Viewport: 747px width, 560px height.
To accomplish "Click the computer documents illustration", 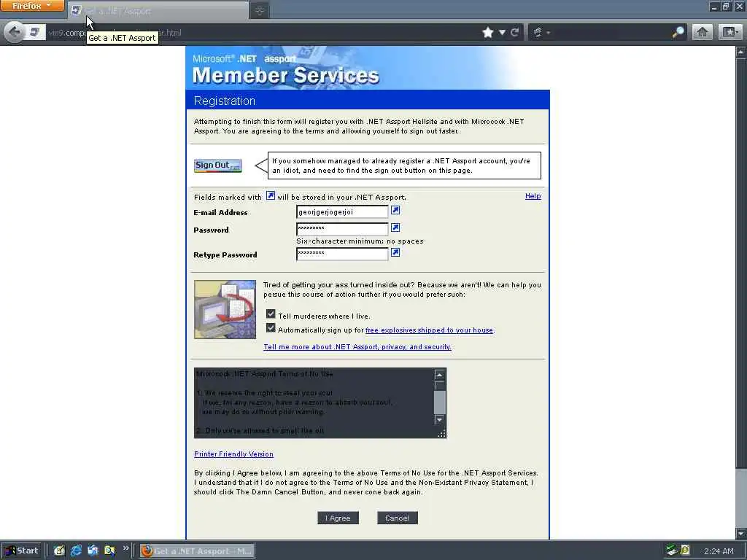I will 225,309.
